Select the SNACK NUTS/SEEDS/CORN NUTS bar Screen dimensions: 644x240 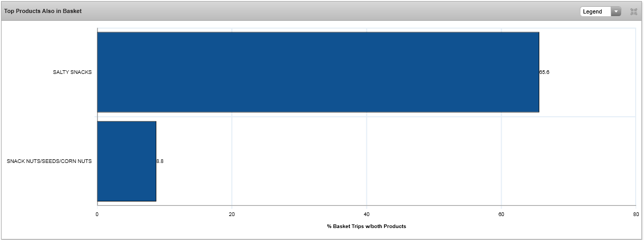pyautogui.click(x=127, y=161)
